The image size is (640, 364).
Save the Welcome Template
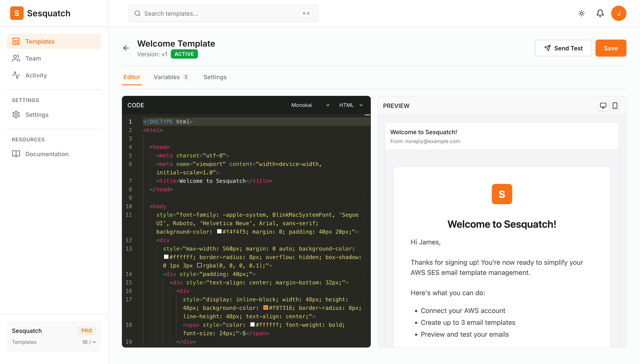pos(611,48)
